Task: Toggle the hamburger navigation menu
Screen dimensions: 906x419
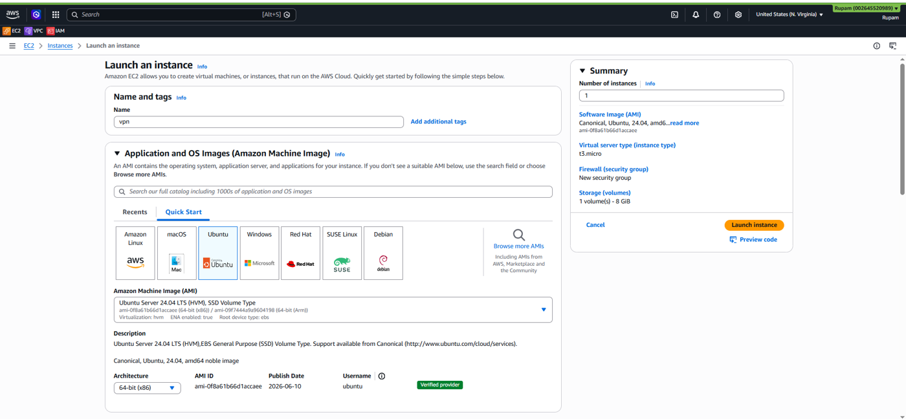Action: tap(12, 46)
